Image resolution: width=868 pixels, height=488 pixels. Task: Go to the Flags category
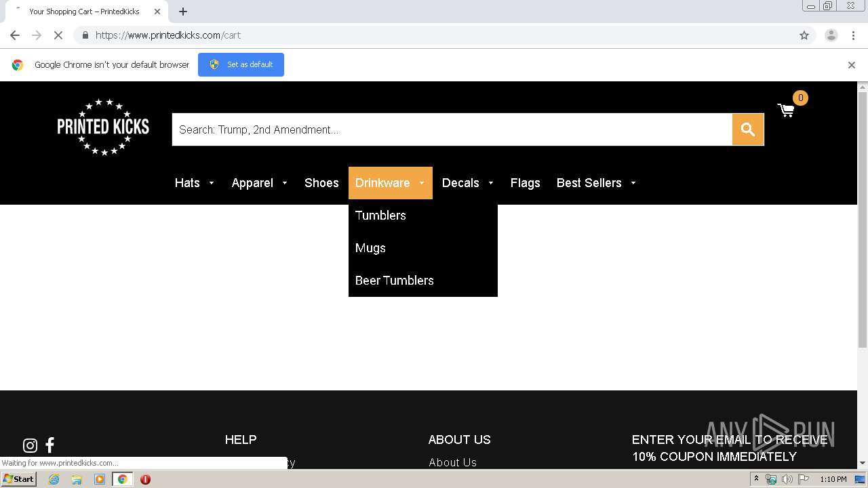coord(525,183)
